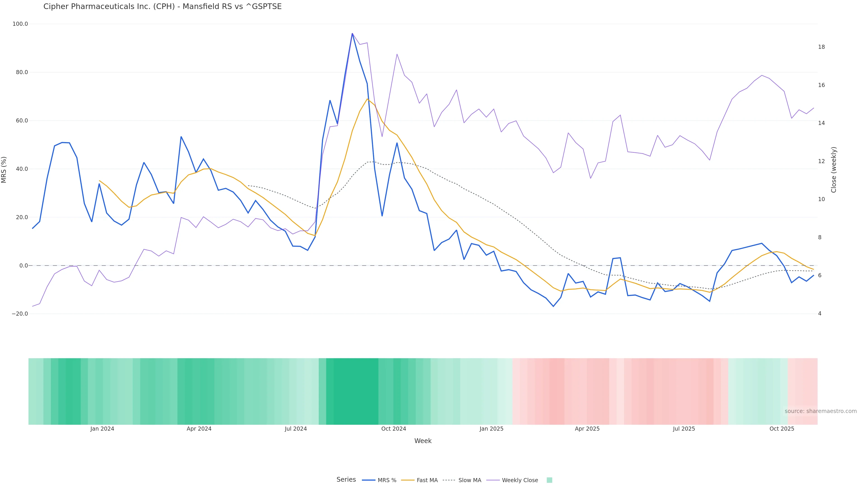Click the Jan 2025 x-axis tick label
Image resolution: width=868 pixels, height=488 pixels.
coord(491,429)
